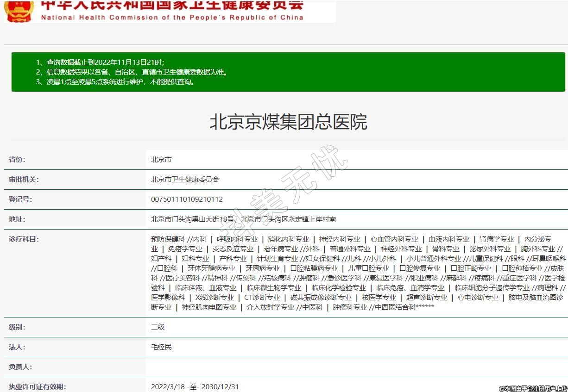Click the third notice line about 系统进行维护
568x392 pixels.
[x=116, y=82]
